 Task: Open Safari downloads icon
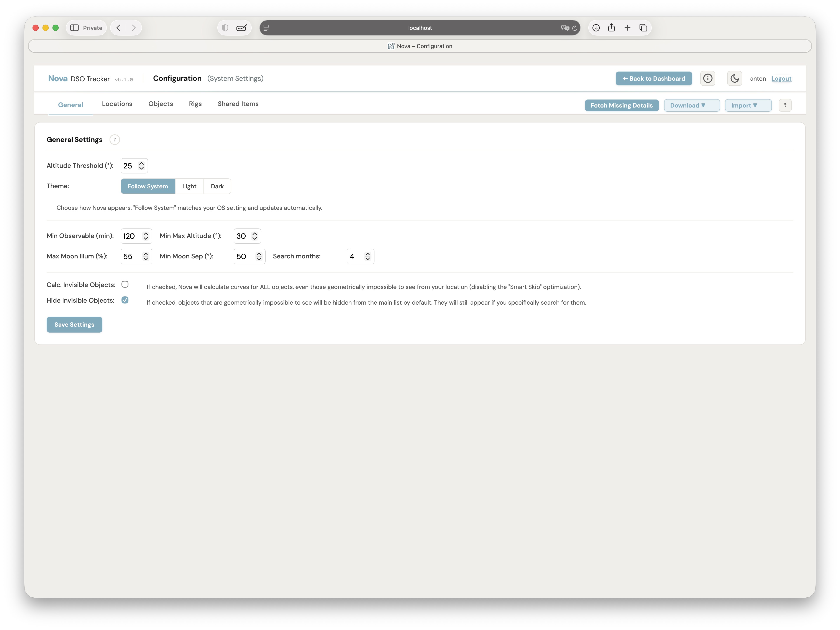pos(596,28)
